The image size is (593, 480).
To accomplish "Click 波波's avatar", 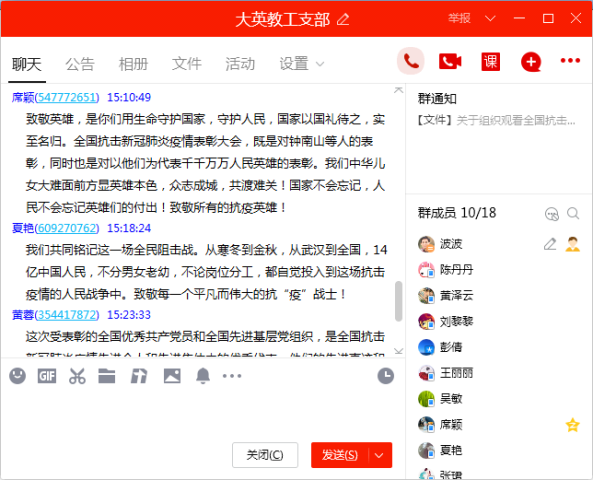I will [426, 244].
